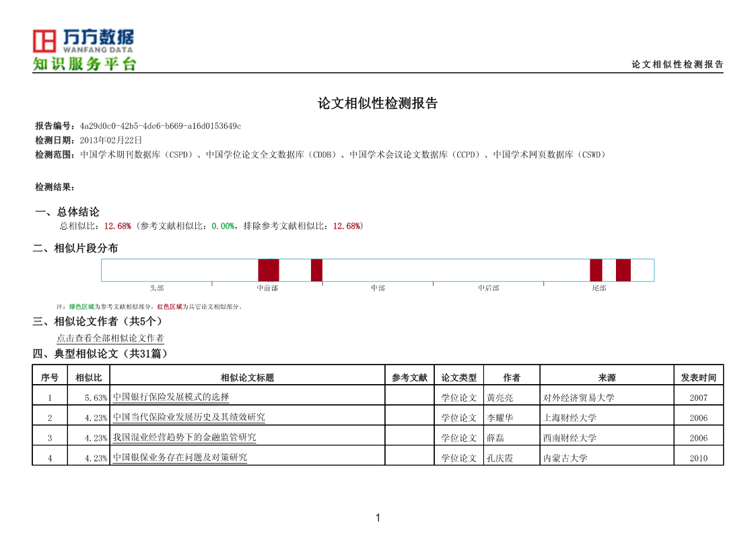
Task: Click the 中部 label under the distribution bar
Action: (x=378, y=288)
